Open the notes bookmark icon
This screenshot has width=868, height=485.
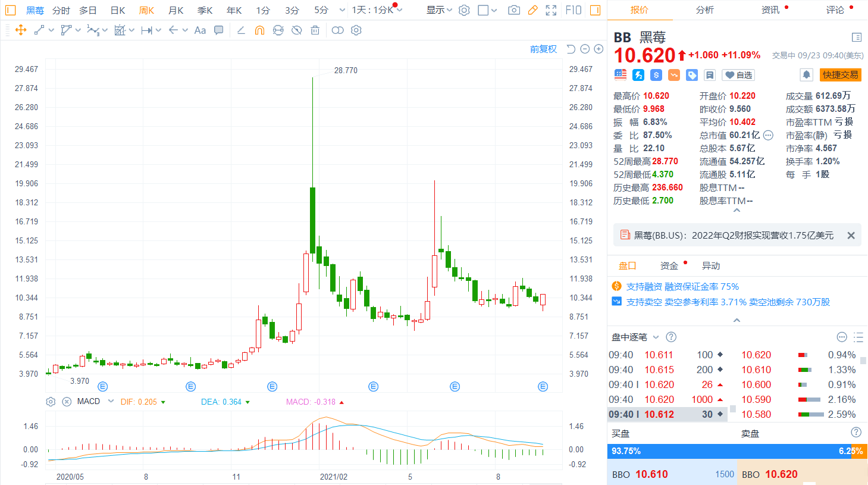point(709,74)
